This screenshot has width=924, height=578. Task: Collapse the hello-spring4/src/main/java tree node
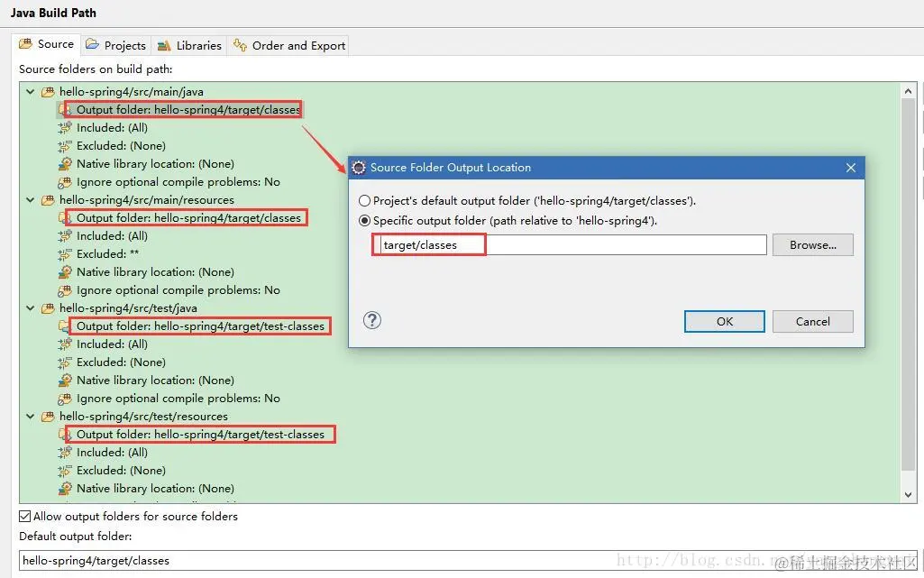[x=30, y=92]
